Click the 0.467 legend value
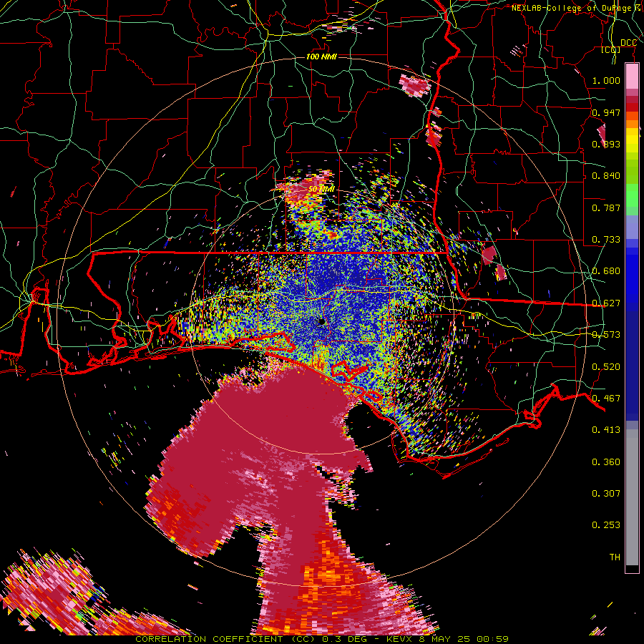Image resolution: width=644 pixels, height=644 pixels. [606, 398]
